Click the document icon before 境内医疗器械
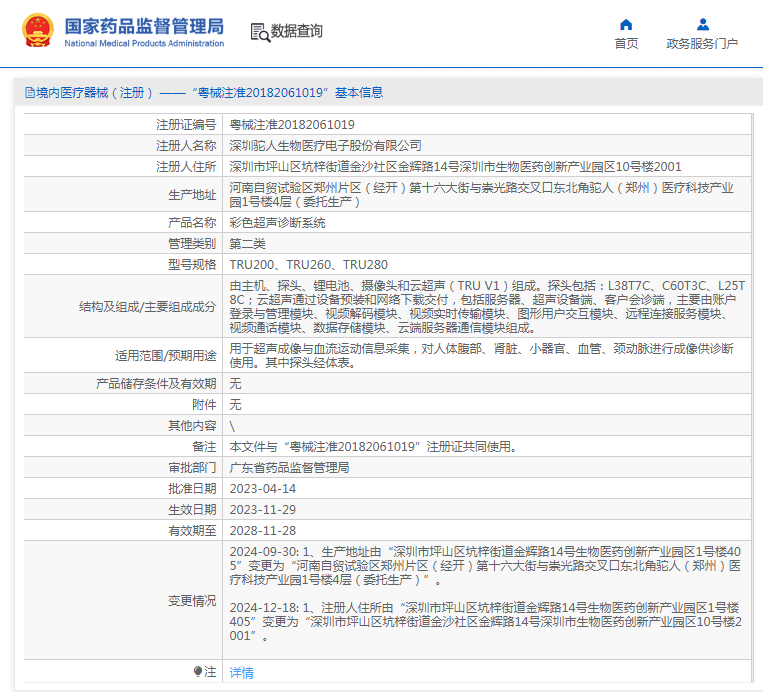 pos(30,92)
